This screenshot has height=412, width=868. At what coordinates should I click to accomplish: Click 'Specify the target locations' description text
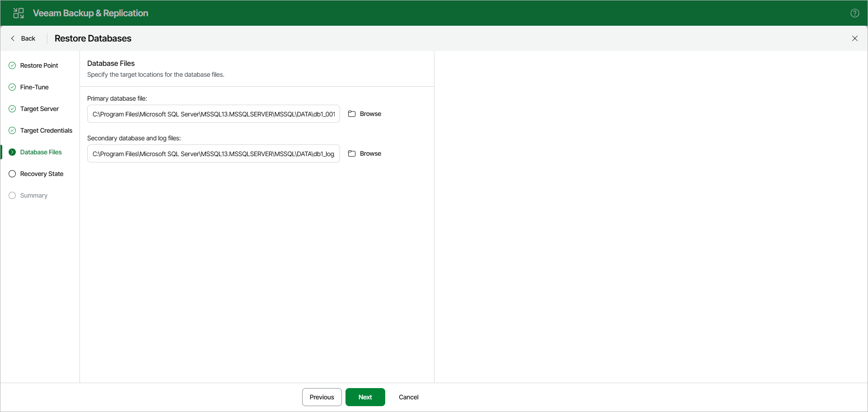[x=156, y=74]
